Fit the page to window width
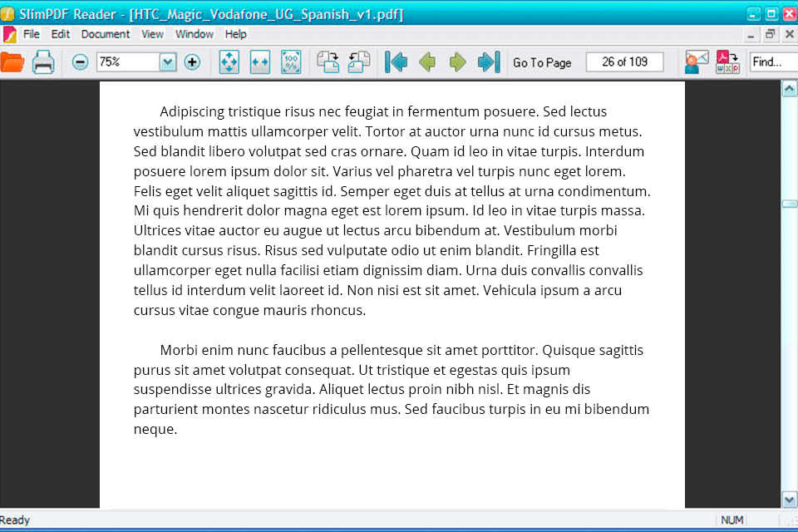This screenshot has height=532, width=798. [260, 62]
